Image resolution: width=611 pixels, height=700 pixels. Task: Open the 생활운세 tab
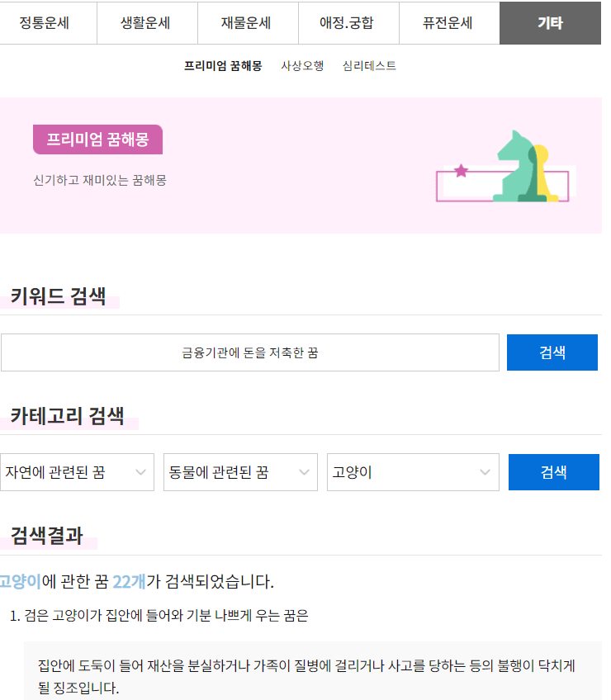click(147, 24)
